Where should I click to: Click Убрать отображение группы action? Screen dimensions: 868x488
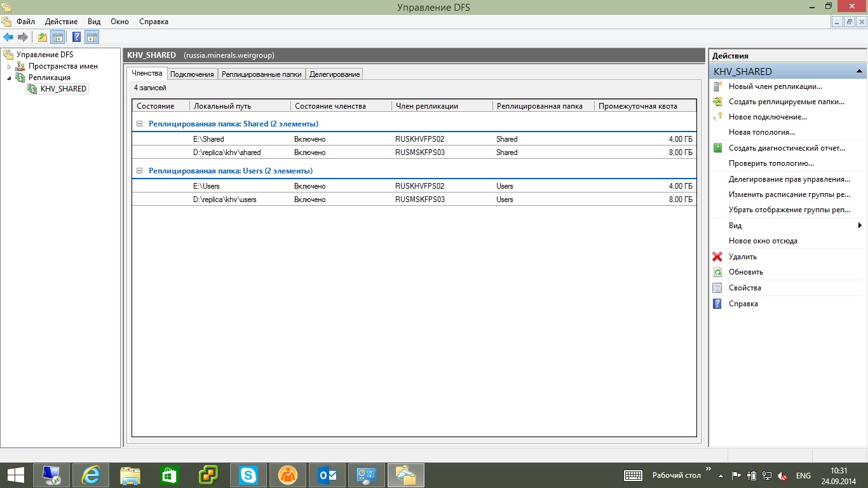pos(789,210)
